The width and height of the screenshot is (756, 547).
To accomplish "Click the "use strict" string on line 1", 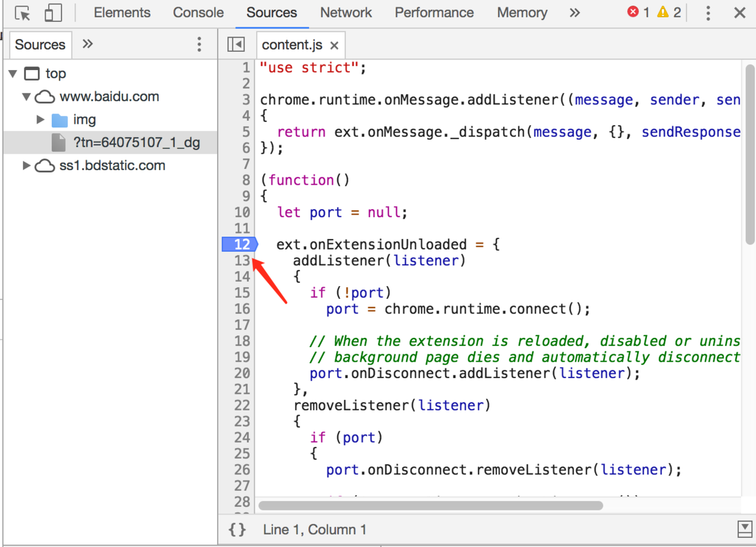I will coord(310,68).
